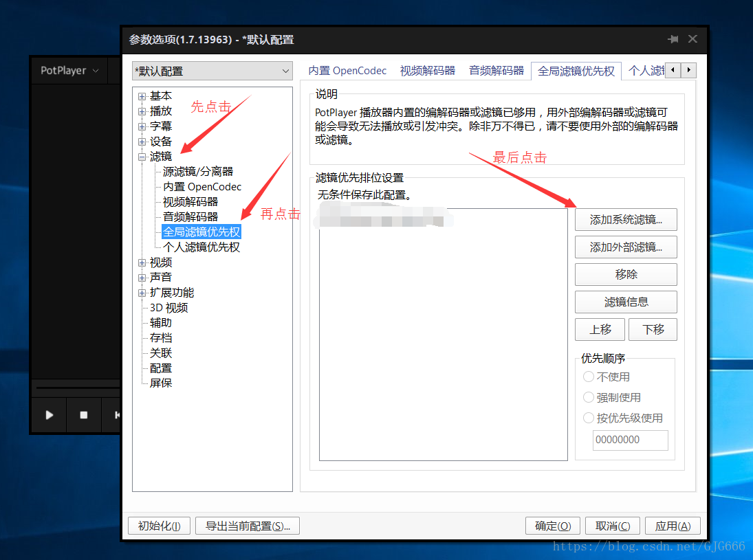753x560 pixels.
Task: Open the partially visible 个人滤镜 tab
Action: tap(646, 71)
